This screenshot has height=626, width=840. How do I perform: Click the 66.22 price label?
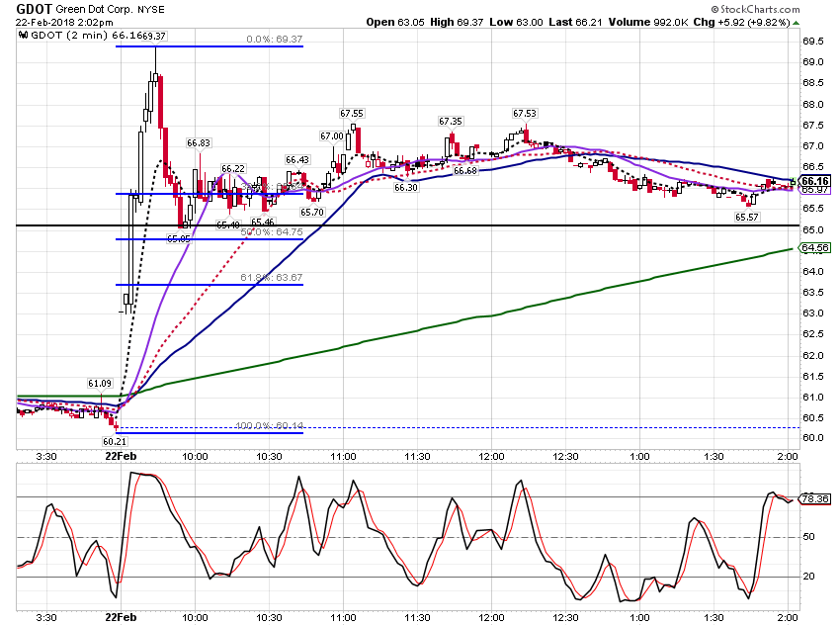coord(233,168)
